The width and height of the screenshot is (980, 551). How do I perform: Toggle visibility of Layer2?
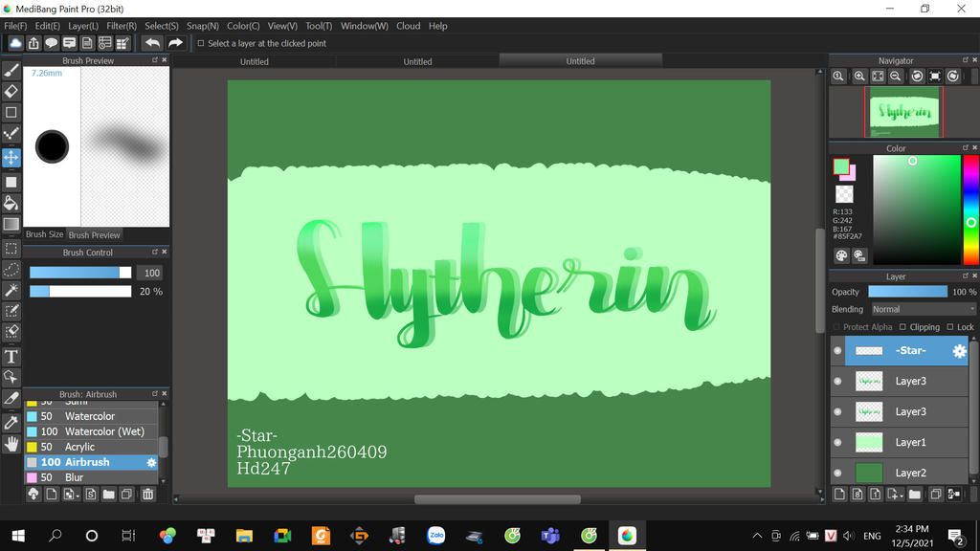click(837, 473)
